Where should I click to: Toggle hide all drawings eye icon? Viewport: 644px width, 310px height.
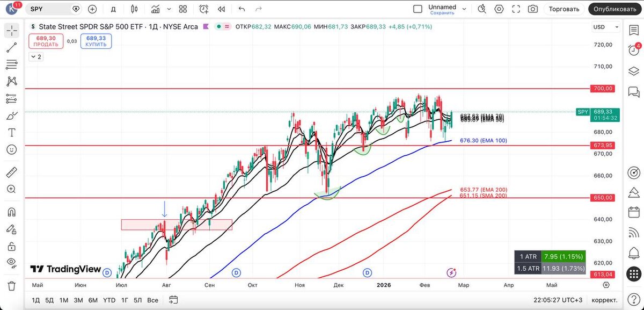[11, 263]
